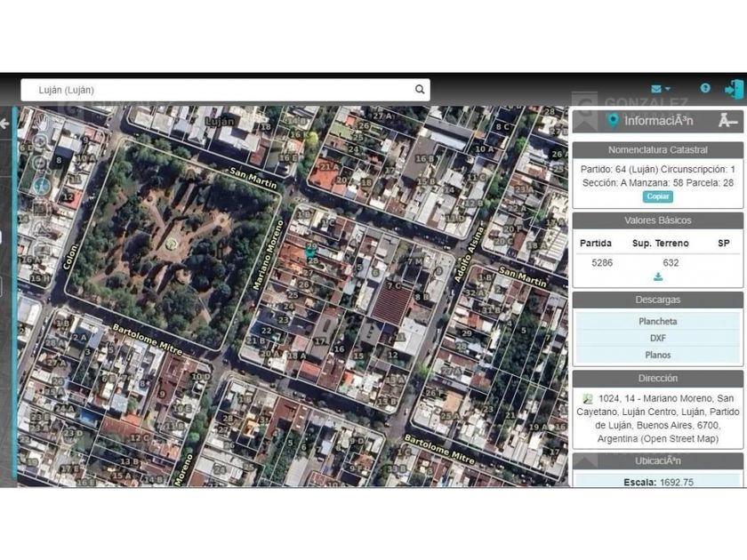Click the Colon street label
The height and width of the screenshot is (560, 747).
click(x=70, y=257)
